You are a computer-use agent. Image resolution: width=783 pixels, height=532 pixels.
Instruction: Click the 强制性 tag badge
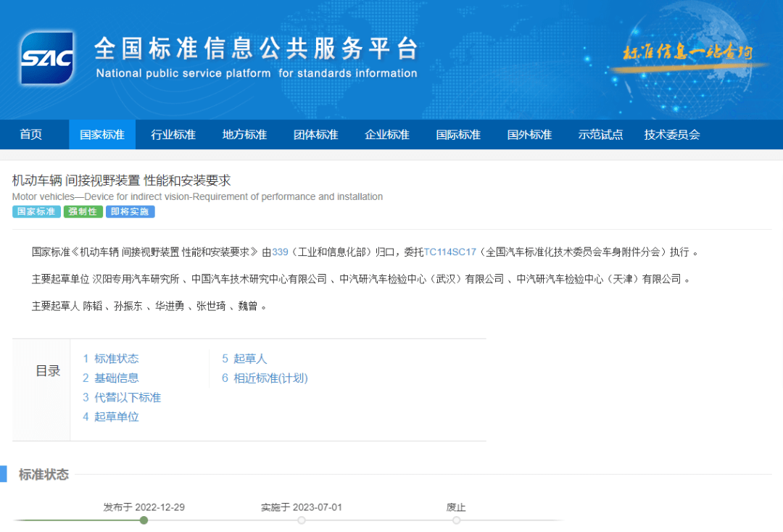click(x=83, y=212)
